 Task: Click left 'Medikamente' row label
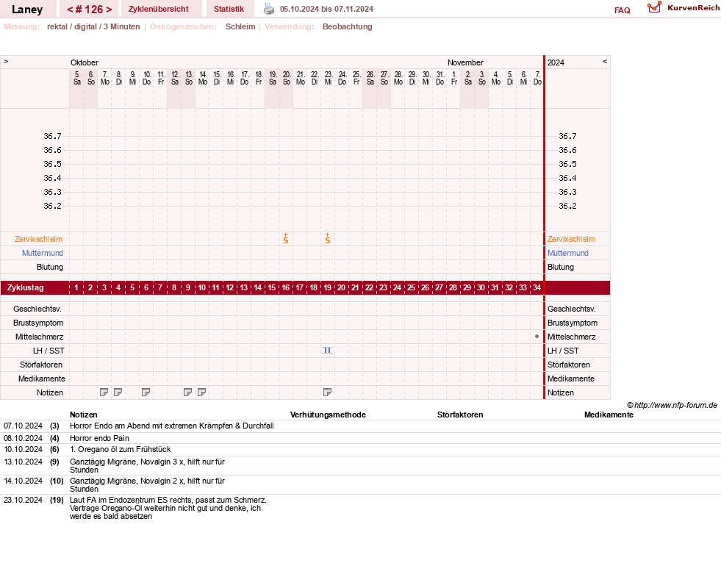(x=42, y=379)
